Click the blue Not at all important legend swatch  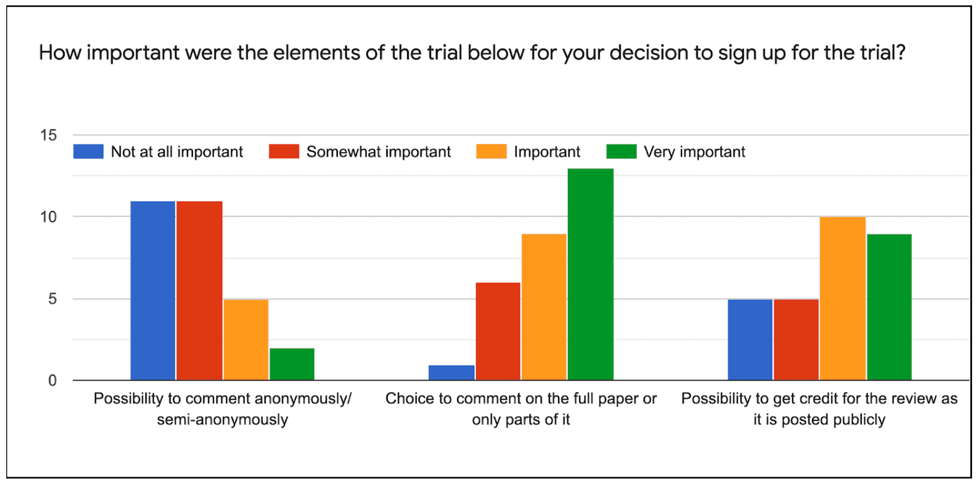tap(88, 151)
